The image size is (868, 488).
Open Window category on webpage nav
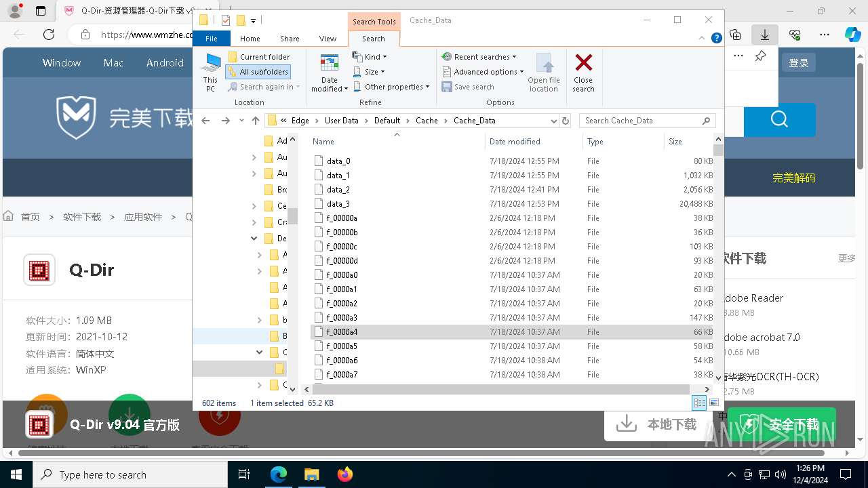click(62, 63)
